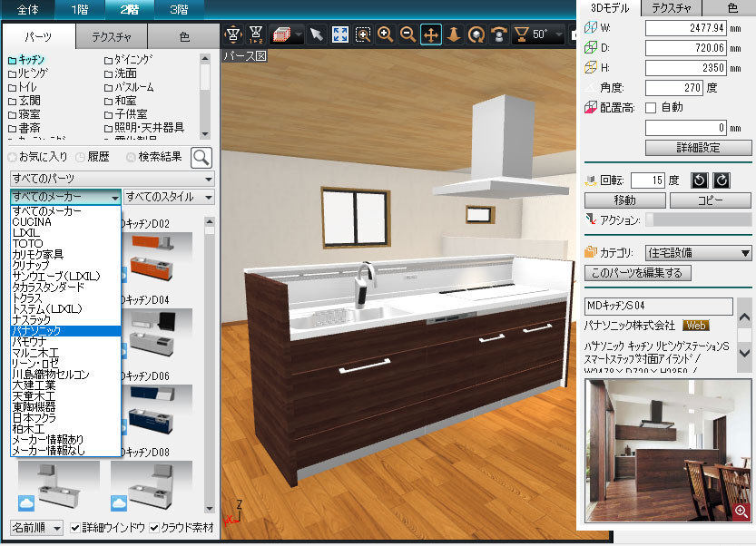Screen dimensions: 756x546
Task: Click the アクション slider bar
Action: (x=697, y=219)
